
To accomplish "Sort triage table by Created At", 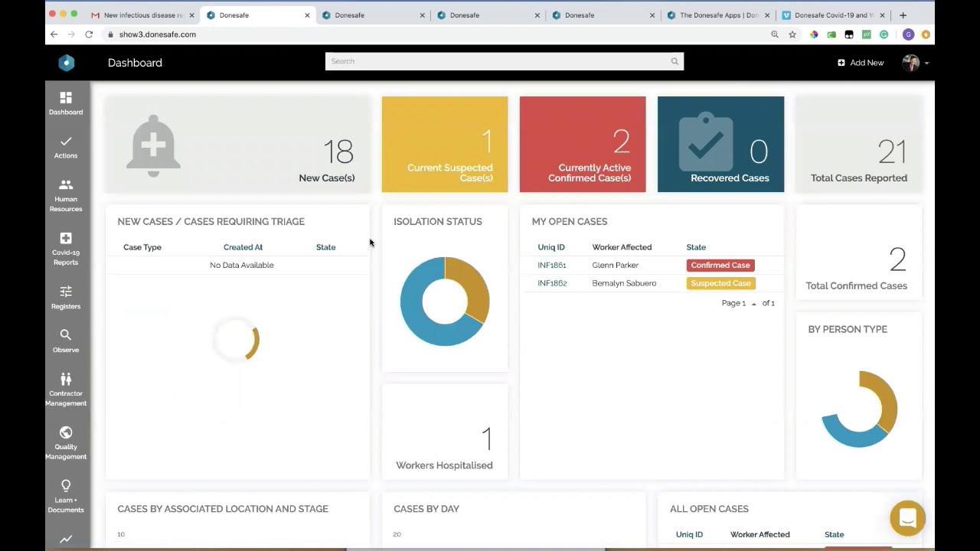I will [x=243, y=247].
